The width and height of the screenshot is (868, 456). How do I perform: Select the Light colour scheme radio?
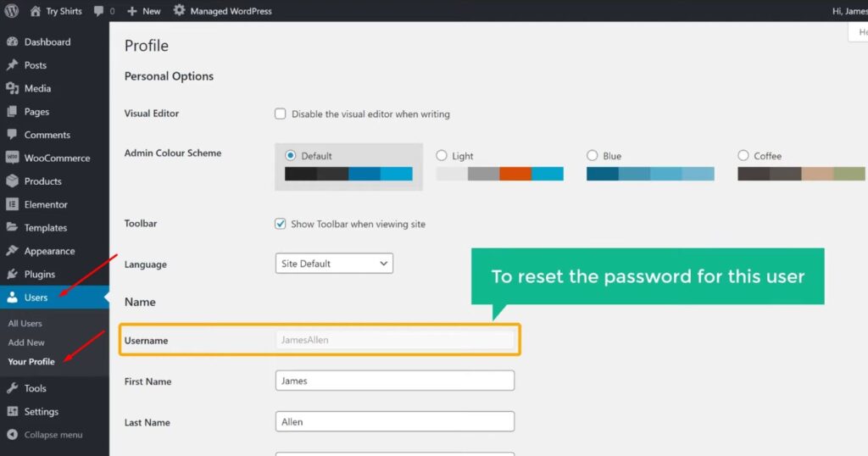tap(442, 156)
